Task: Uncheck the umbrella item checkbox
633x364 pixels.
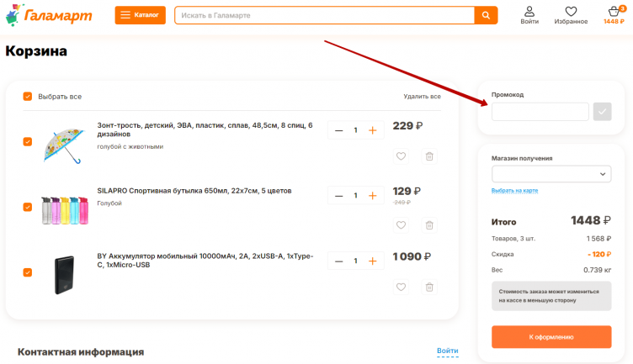Action: [x=28, y=141]
